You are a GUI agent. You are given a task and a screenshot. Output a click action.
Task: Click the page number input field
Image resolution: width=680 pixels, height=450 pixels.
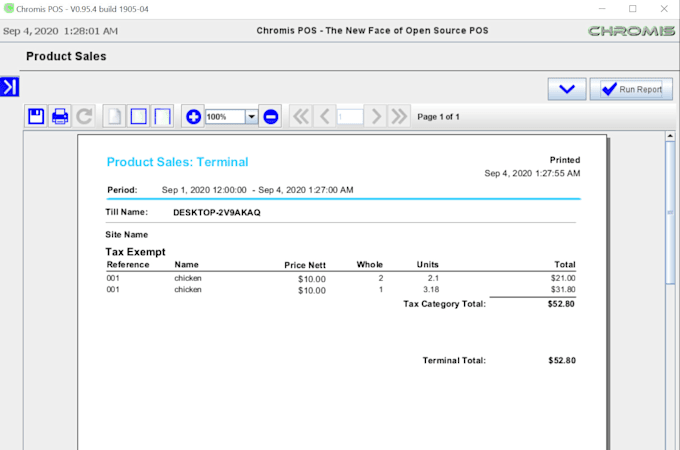tap(350, 117)
